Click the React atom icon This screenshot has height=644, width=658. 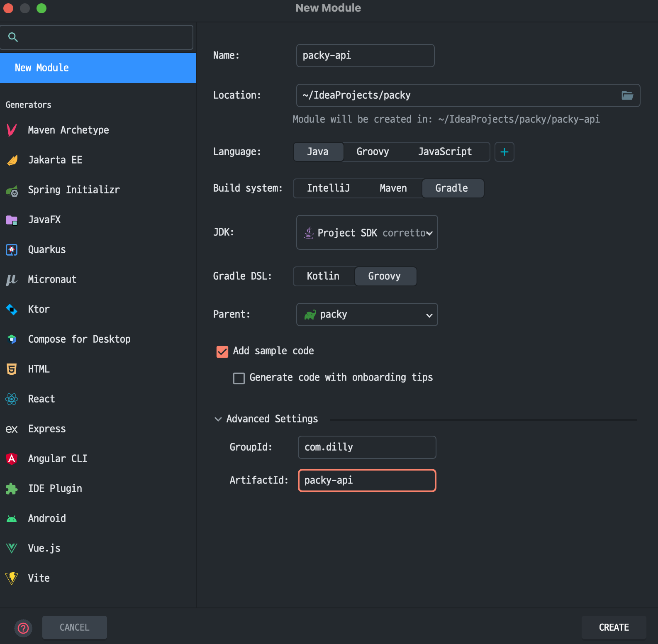[12, 399]
